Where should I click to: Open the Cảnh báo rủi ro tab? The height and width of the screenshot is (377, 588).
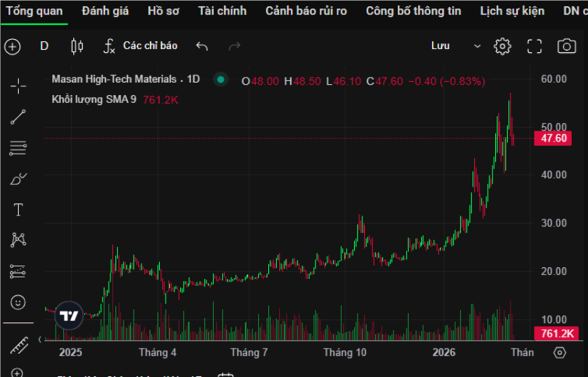[306, 11]
